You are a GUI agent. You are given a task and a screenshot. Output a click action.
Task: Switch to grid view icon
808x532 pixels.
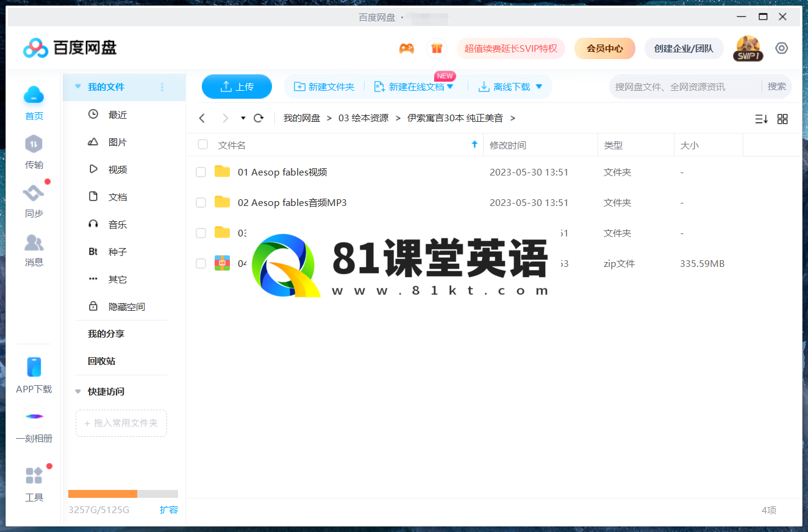[x=783, y=119]
